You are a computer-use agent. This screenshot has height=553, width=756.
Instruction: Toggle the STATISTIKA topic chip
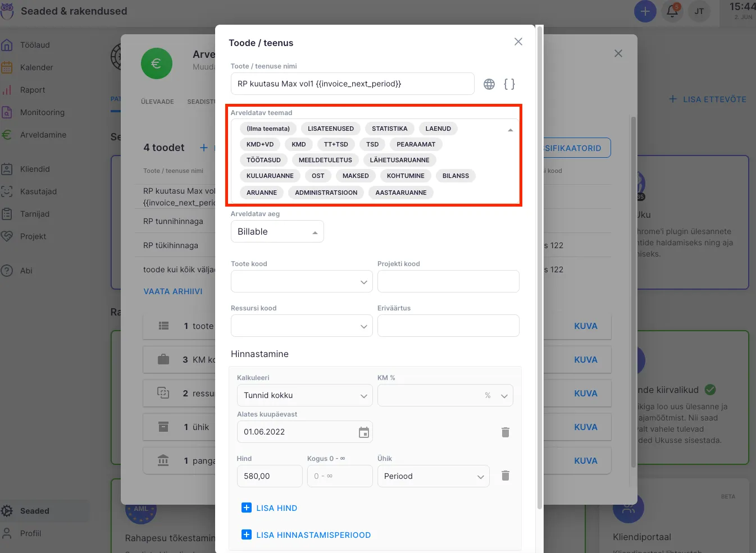click(389, 129)
